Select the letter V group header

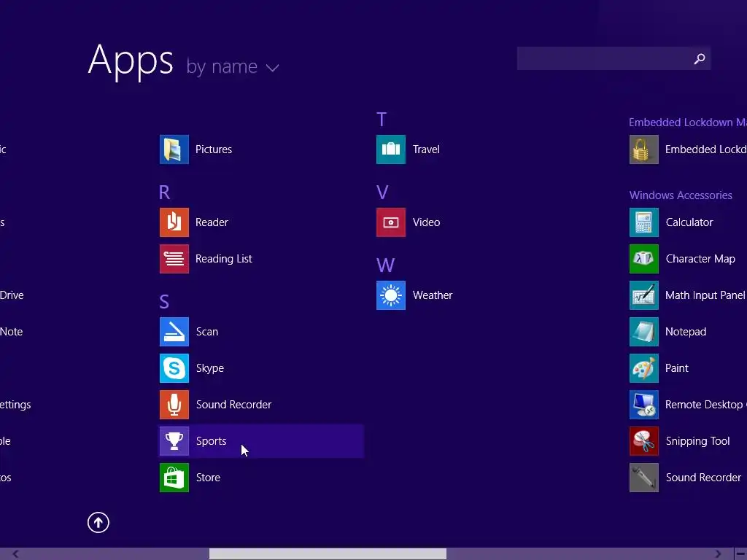click(x=382, y=192)
